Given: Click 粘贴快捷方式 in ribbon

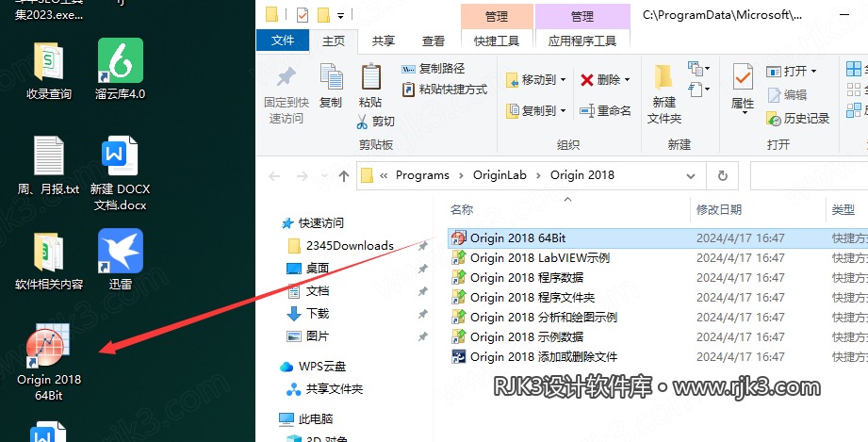Looking at the screenshot, I should [x=445, y=90].
